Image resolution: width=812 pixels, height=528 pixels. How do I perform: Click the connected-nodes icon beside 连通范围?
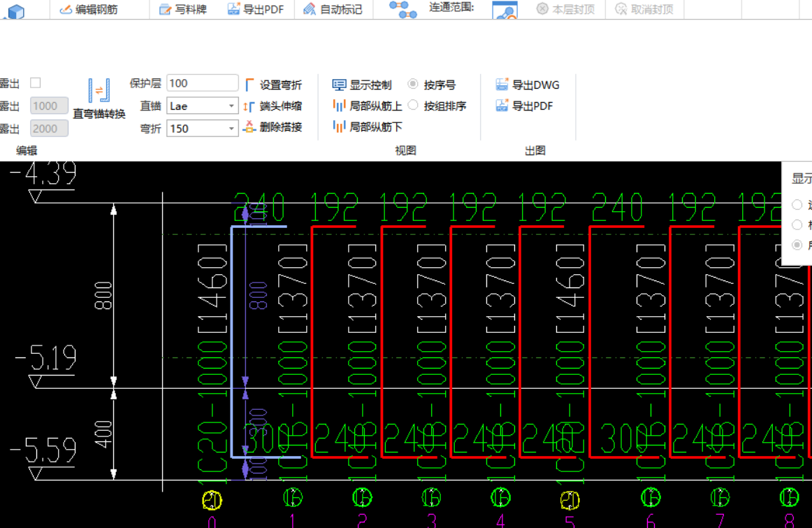(x=403, y=9)
